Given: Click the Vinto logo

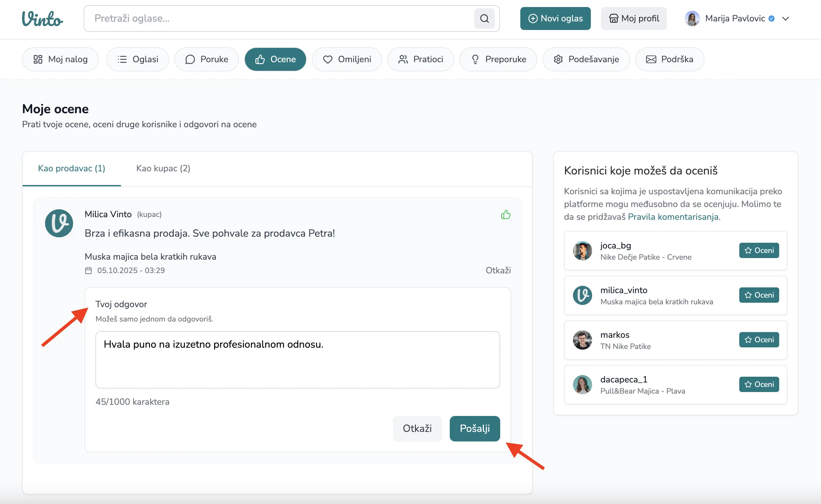Looking at the screenshot, I should pyautogui.click(x=42, y=19).
